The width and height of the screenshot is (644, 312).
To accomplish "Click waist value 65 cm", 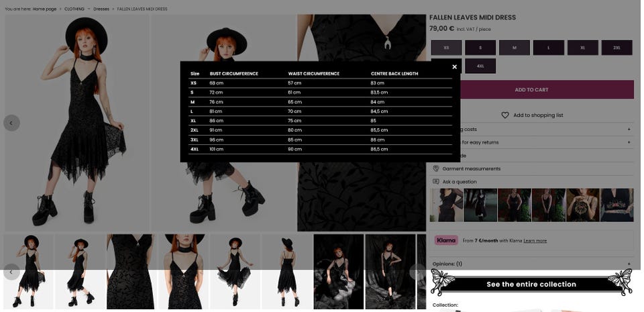I will [x=294, y=102].
